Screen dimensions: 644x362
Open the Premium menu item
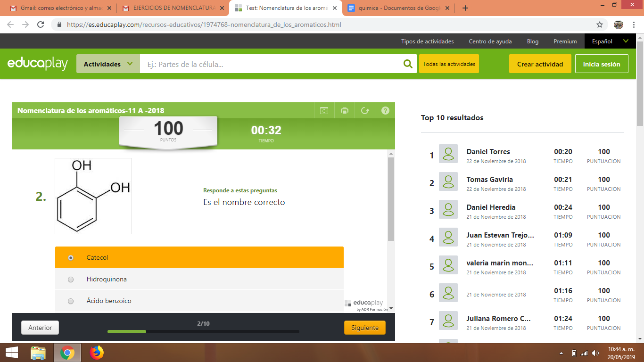point(565,41)
